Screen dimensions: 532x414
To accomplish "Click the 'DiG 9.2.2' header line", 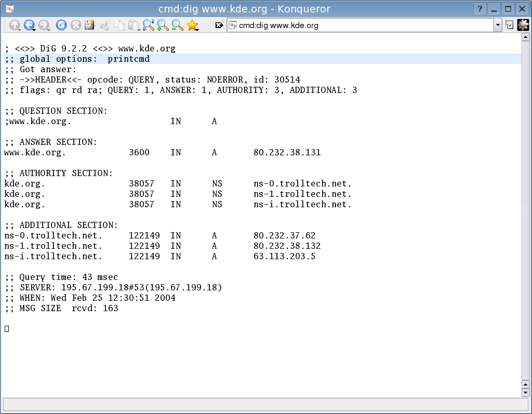I will click(x=90, y=48).
